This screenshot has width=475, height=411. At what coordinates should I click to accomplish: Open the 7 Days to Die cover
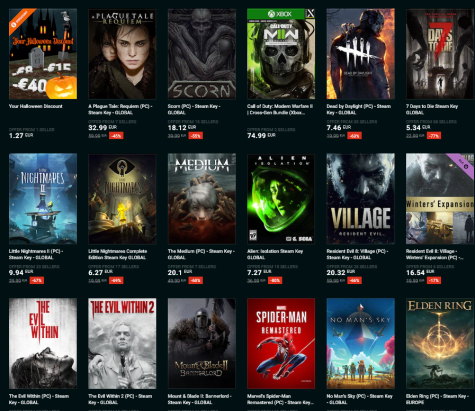click(x=440, y=54)
